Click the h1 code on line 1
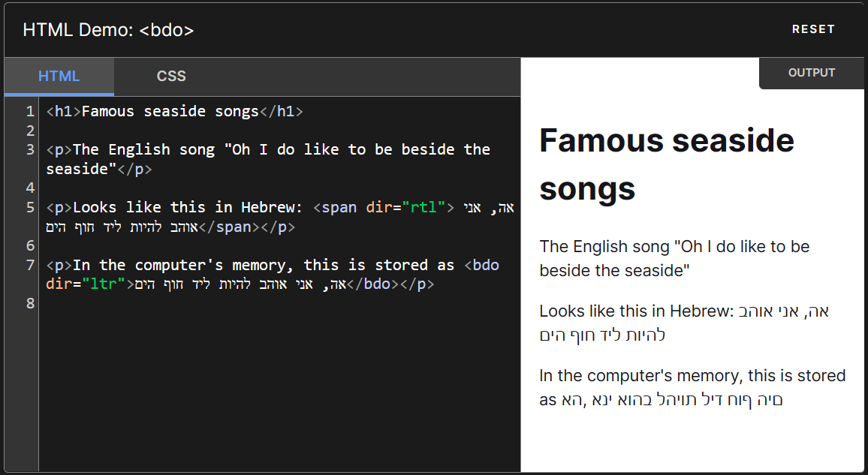The height and width of the screenshot is (475, 868). click(174, 112)
